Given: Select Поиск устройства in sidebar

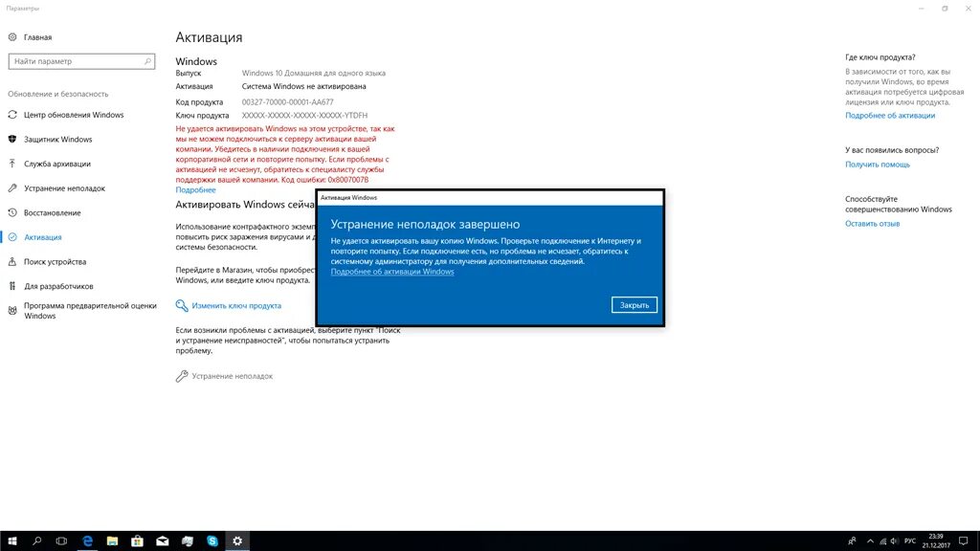Looking at the screenshot, I should (55, 262).
